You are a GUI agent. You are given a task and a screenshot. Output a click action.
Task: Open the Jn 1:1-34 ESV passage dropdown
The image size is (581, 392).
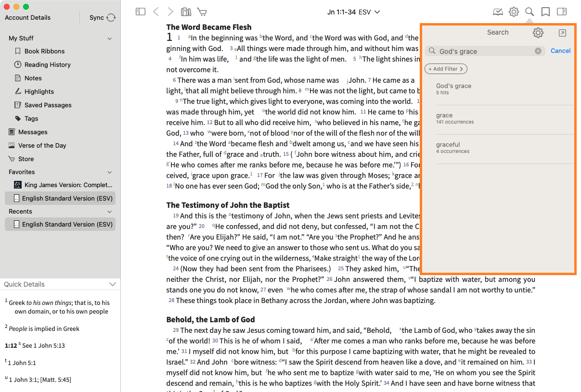click(354, 12)
